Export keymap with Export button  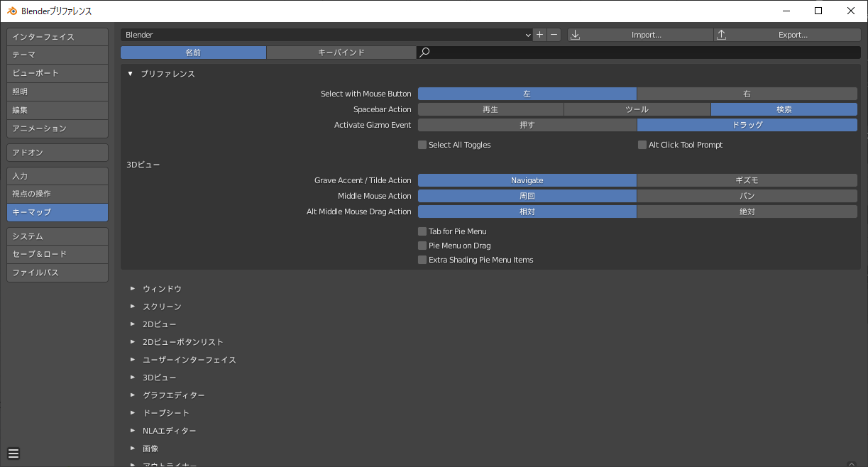pos(787,35)
